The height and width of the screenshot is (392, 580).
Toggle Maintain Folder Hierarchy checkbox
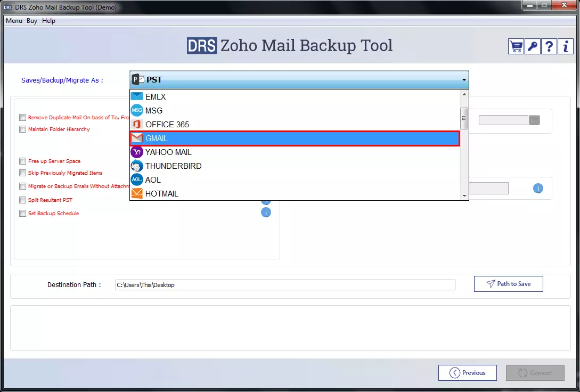point(22,129)
